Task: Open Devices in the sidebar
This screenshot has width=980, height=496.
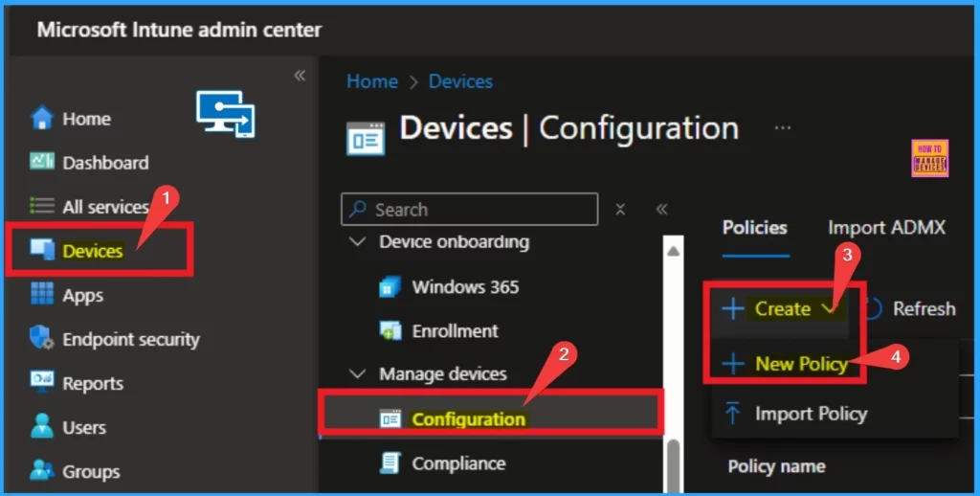Action: coord(93,251)
